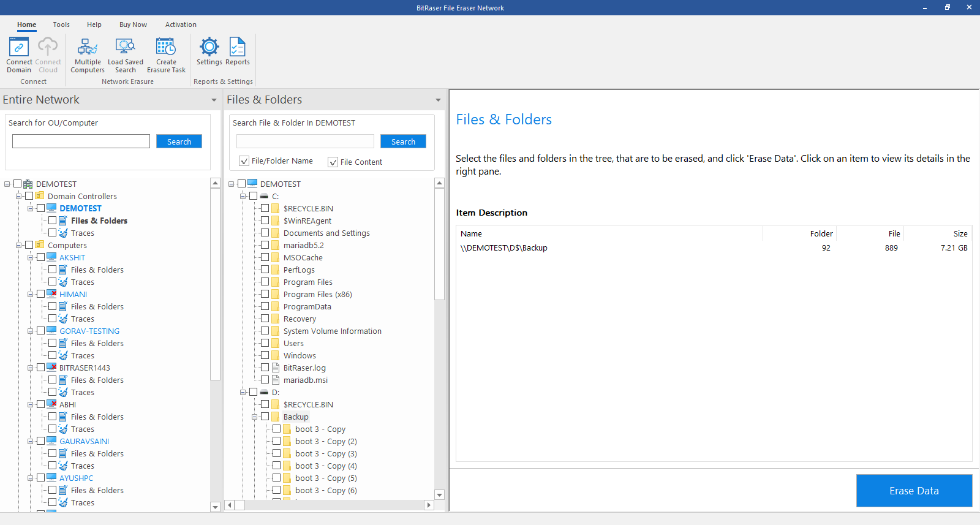Check the Traces checkbox under GORAV-TESTING

coord(52,355)
